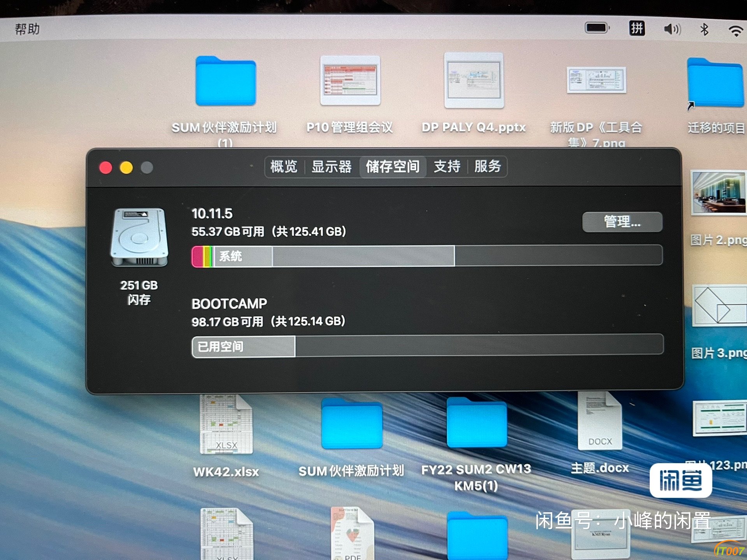This screenshot has width=747, height=560.
Task: Select the 迁移的项目 folder alias
Action: [x=715, y=82]
